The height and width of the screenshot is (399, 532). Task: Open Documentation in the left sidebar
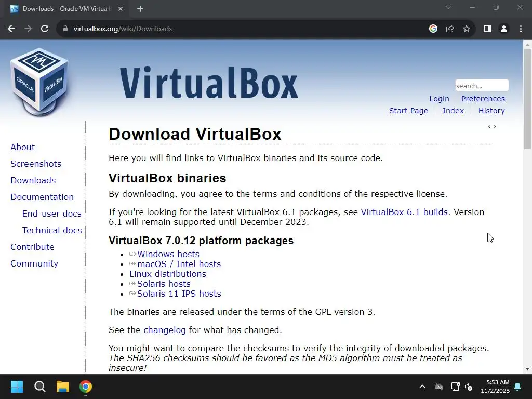[42, 197]
